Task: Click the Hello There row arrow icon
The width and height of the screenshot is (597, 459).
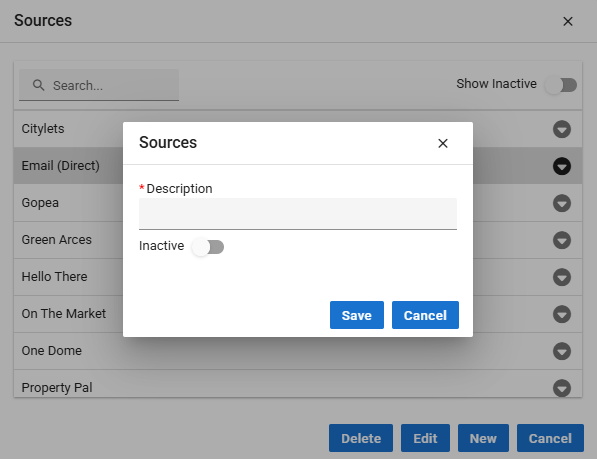Action: tap(562, 277)
